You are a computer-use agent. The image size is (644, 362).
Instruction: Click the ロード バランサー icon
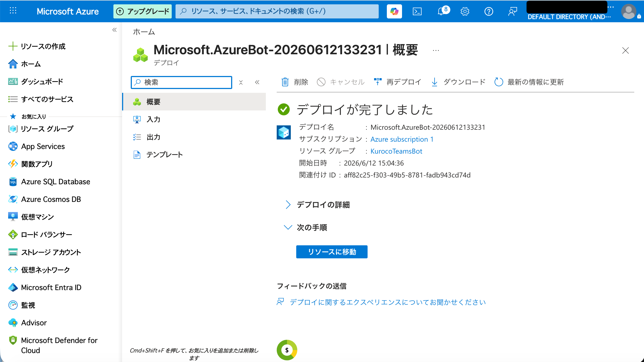(x=13, y=234)
